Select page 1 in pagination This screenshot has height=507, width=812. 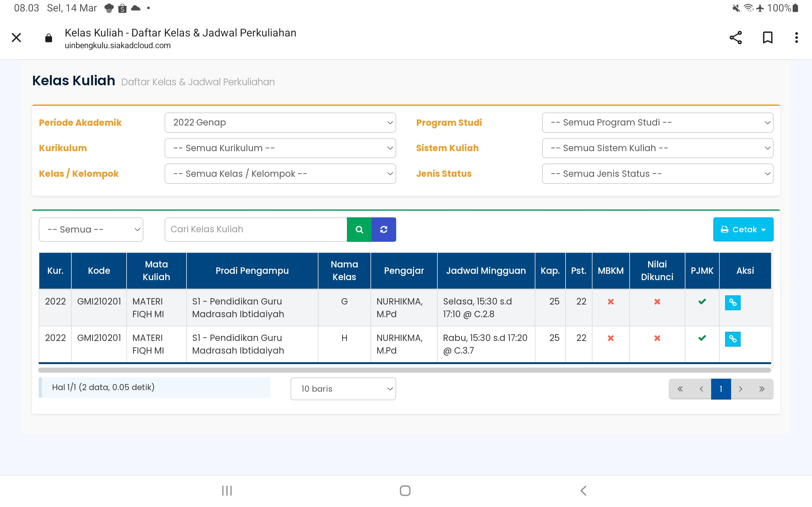[720, 389]
